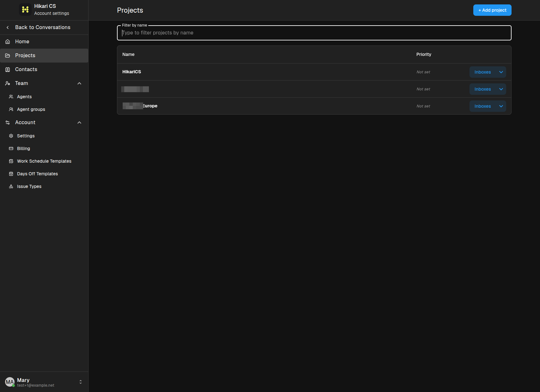Screen dimensions: 540x392
Task: Open the Billing page
Action: coord(44,148)
